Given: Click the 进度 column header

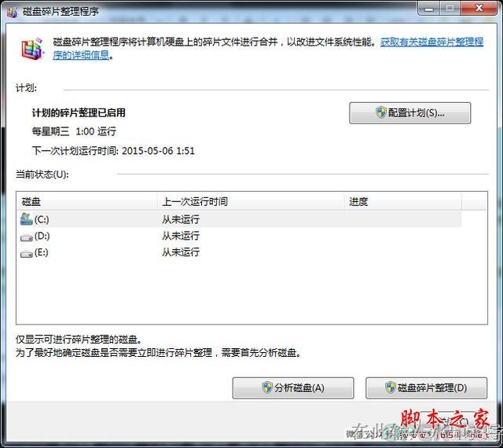Looking at the screenshot, I should (x=403, y=201).
